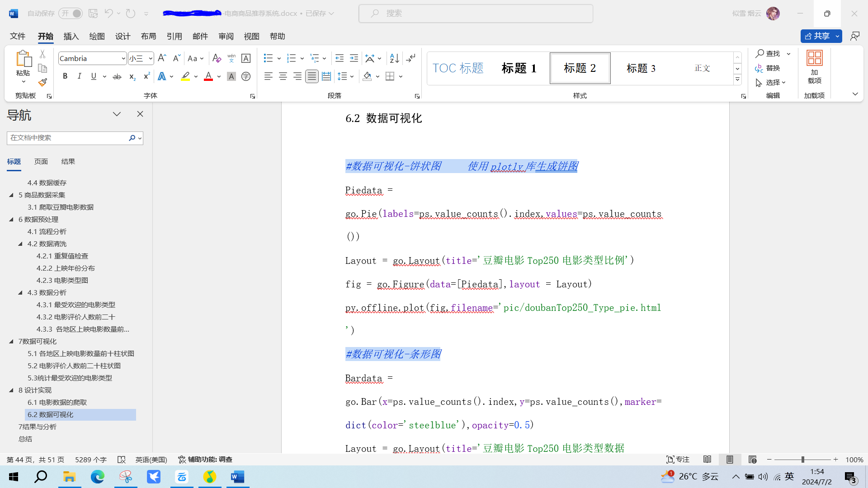Open the Add-ins (加载项) button
This screenshot has width=868, height=488.
(x=814, y=68)
